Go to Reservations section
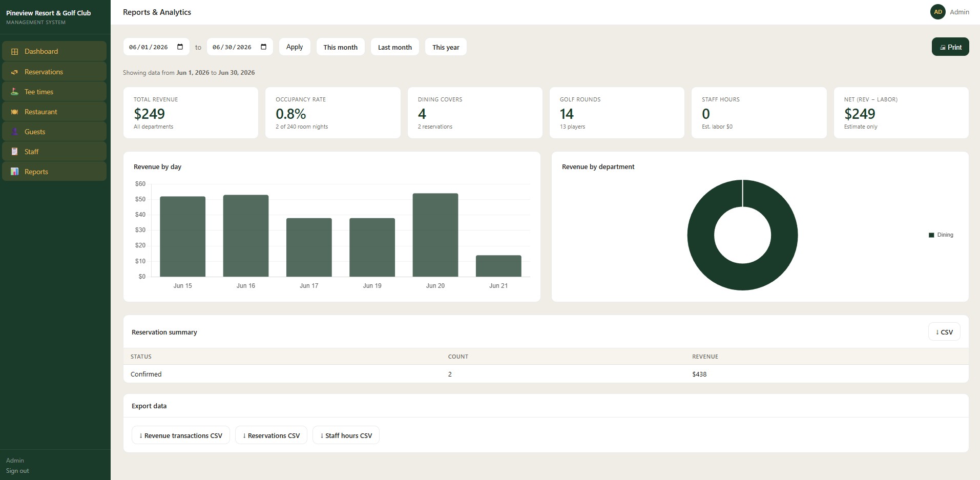The width and height of the screenshot is (980, 480). 54,72
